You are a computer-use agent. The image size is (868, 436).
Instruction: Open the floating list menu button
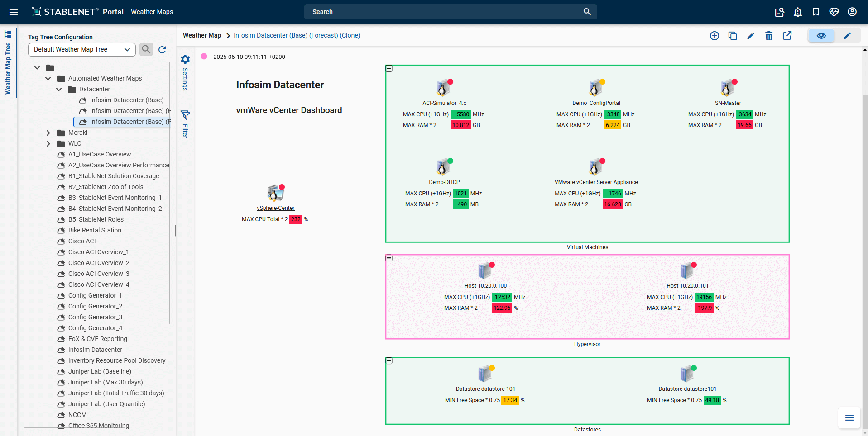(x=849, y=418)
